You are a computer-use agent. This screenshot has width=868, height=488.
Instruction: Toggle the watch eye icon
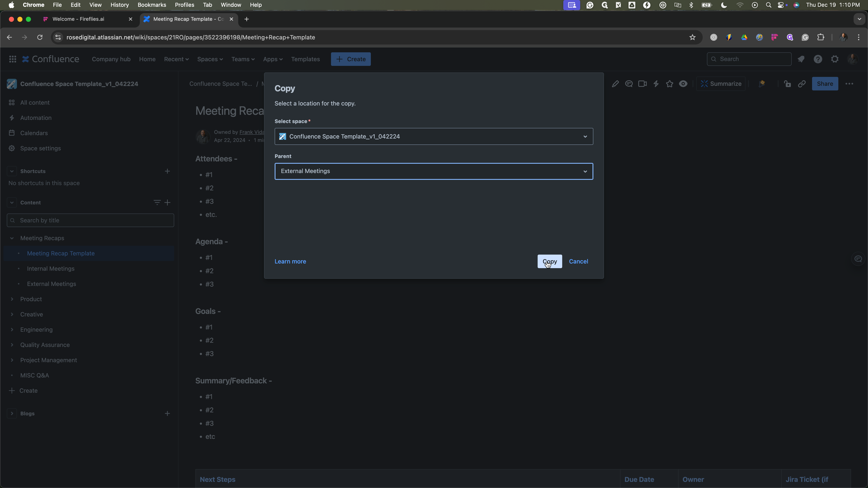pyautogui.click(x=683, y=84)
